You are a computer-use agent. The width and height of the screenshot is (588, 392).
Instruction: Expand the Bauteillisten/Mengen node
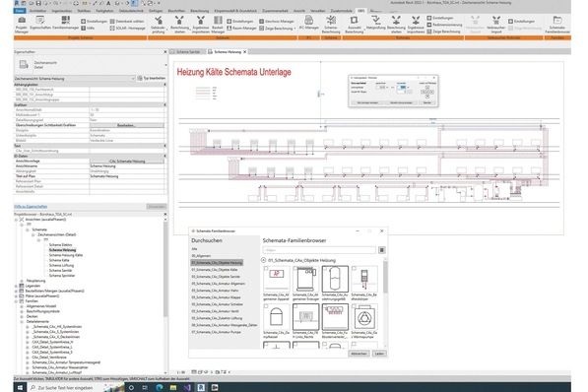[x=16, y=292]
